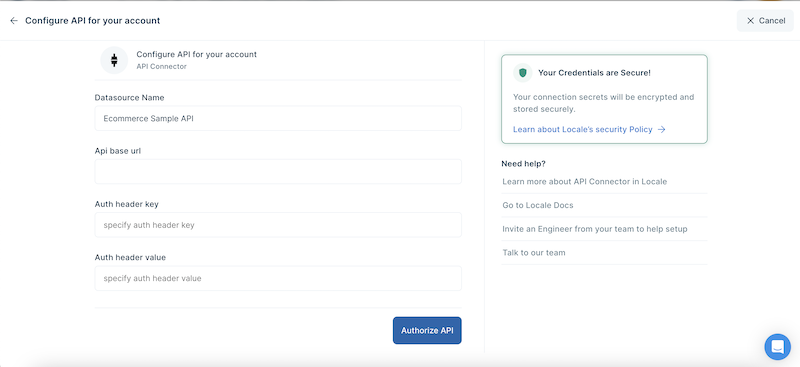Focus the Auth header key field
The height and width of the screenshot is (367, 800).
click(x=278, y=225)
